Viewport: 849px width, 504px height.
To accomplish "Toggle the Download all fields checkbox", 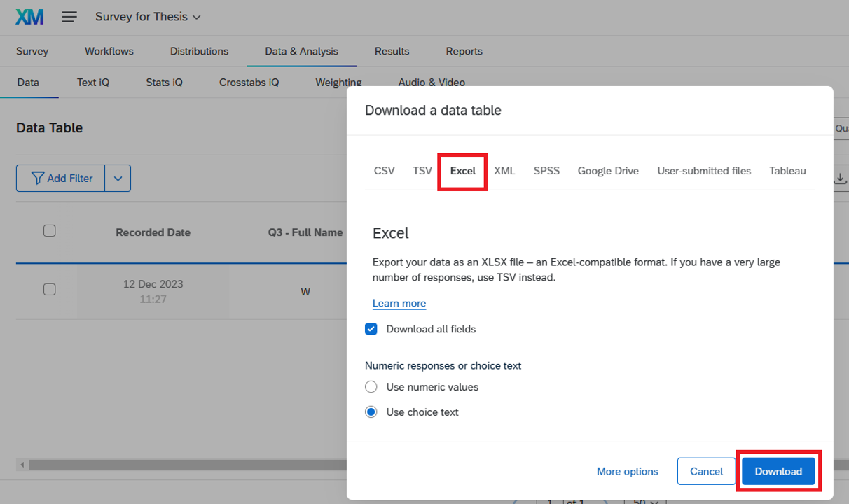I will click(x=371, y=329).
